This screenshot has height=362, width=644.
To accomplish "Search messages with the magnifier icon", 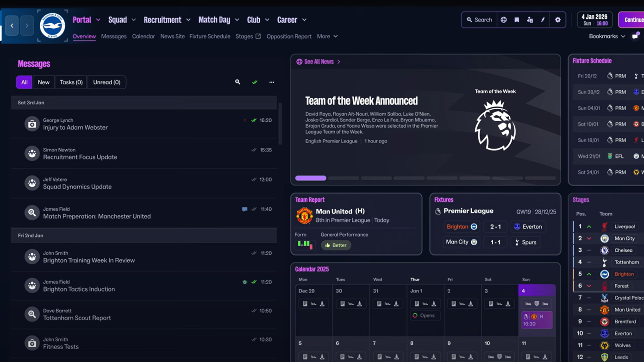I will point(238,82).
